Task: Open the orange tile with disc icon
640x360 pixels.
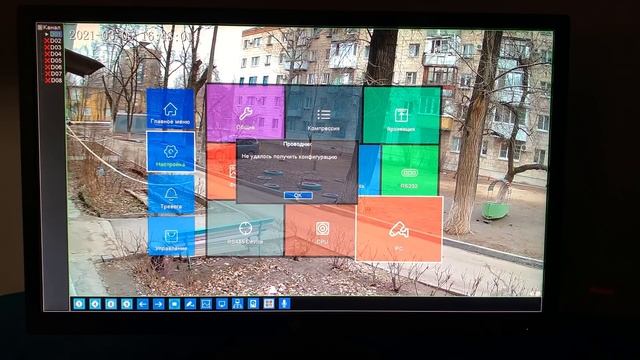Action: point(321,230)
